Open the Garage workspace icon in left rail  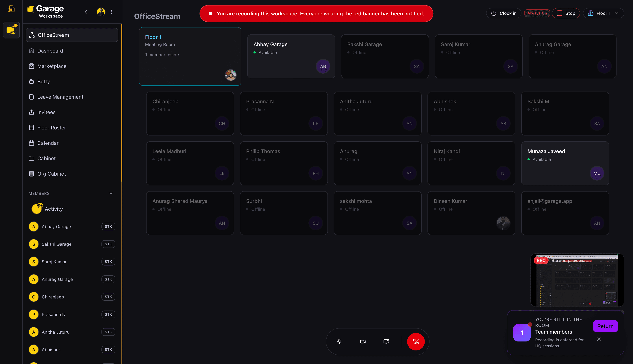point(11,30)
